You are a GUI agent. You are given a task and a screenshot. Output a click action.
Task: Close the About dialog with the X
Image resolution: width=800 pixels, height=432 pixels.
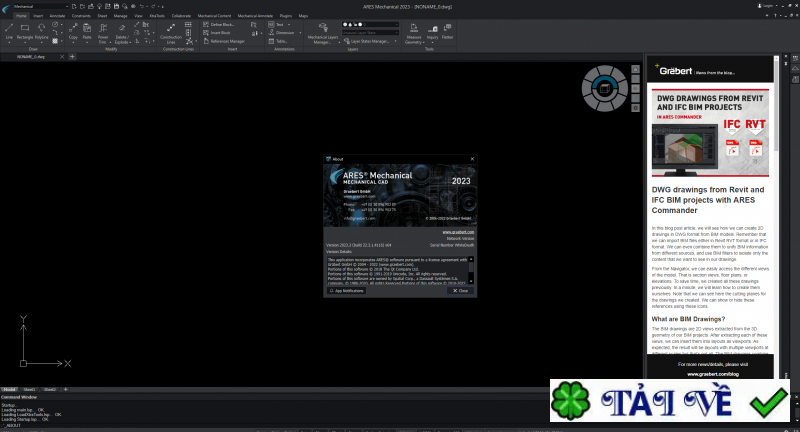(472, 159)
